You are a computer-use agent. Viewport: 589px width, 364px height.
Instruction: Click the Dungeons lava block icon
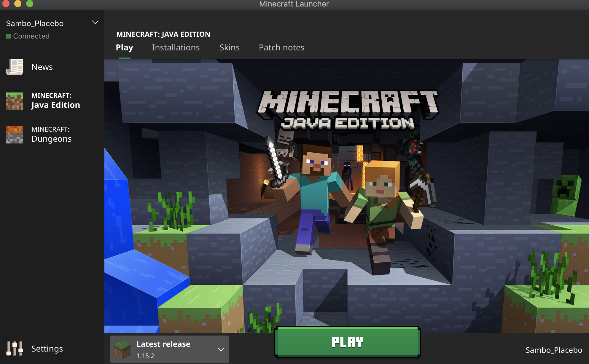pos(15,135)
